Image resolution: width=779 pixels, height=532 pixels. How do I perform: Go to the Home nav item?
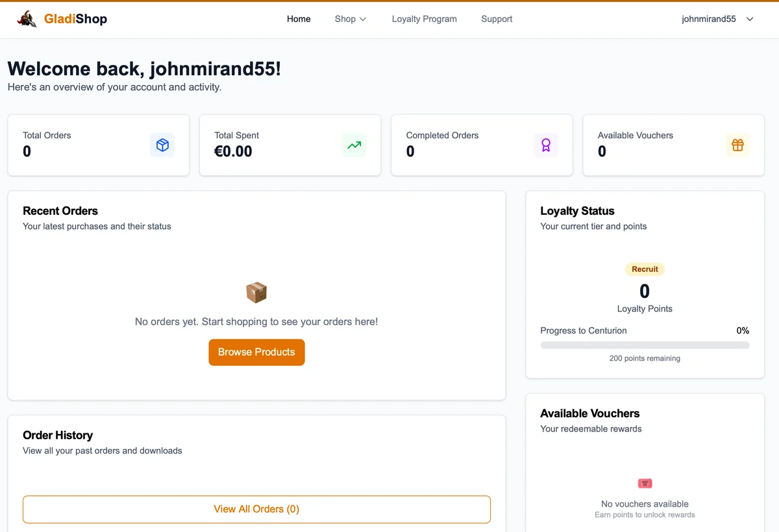tap(299, 19)
